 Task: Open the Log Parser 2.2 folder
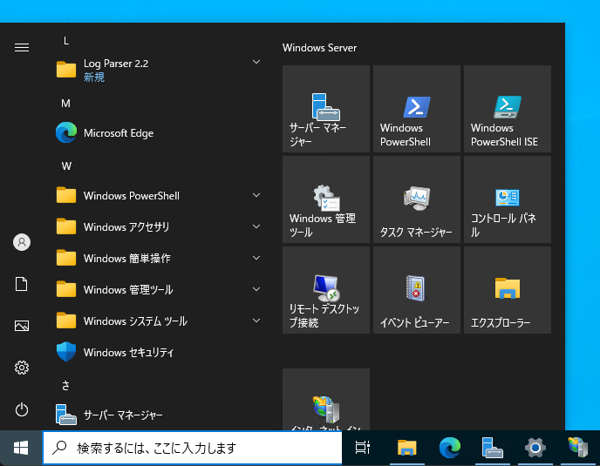click(159, 70)
